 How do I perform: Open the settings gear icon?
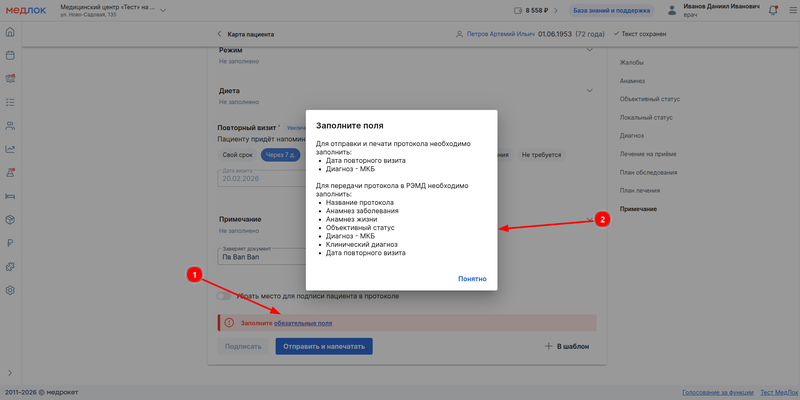pyautogui.click(x=10, y=290)
